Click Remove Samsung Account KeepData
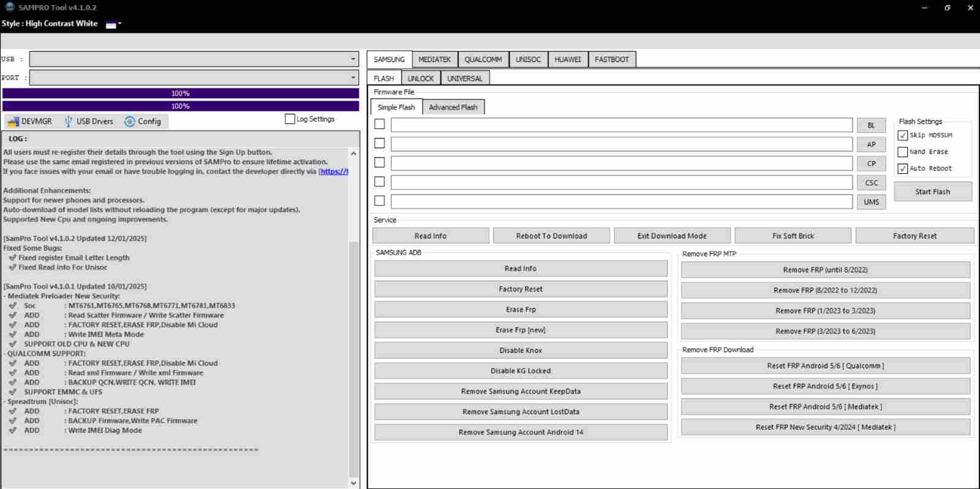The image size is (980, 489). [x=521, y=391]
